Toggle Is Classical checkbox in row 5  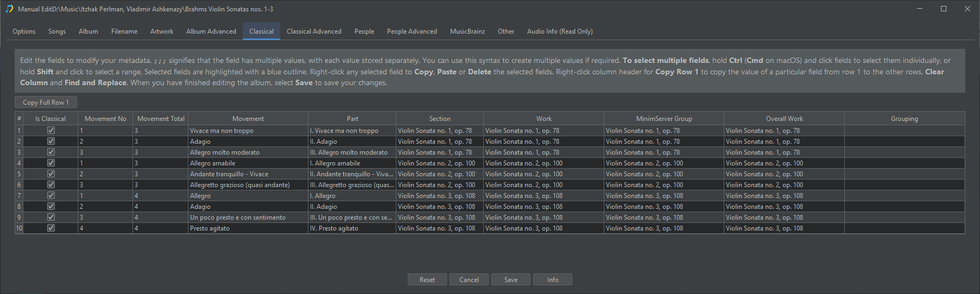pos(51,174)
